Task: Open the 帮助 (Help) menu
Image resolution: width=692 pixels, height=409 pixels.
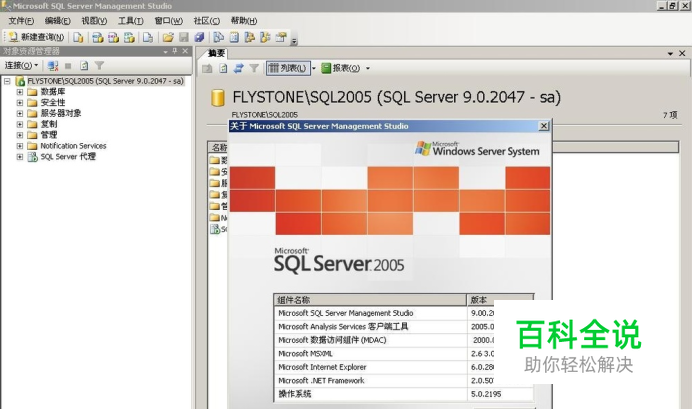Action: [x=244, y=21]
